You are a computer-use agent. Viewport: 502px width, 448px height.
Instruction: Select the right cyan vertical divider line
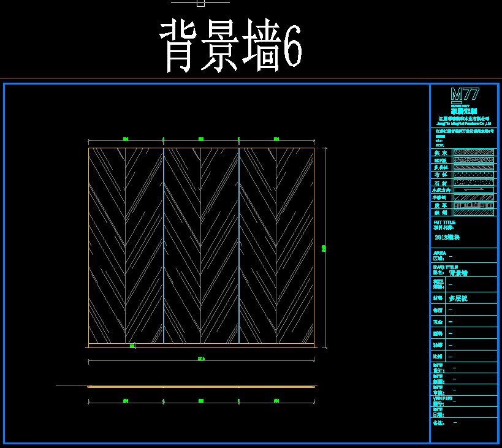(x=239, y=245)
